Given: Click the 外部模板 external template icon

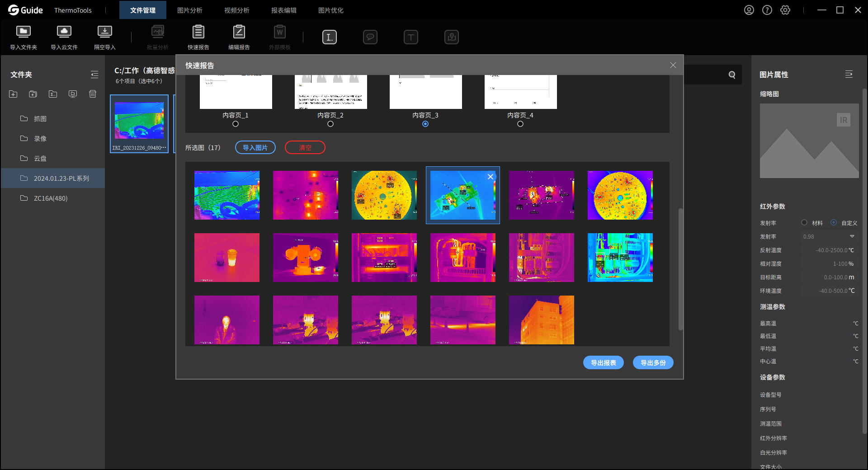Looking at the screenshot, I should point(280,32).
